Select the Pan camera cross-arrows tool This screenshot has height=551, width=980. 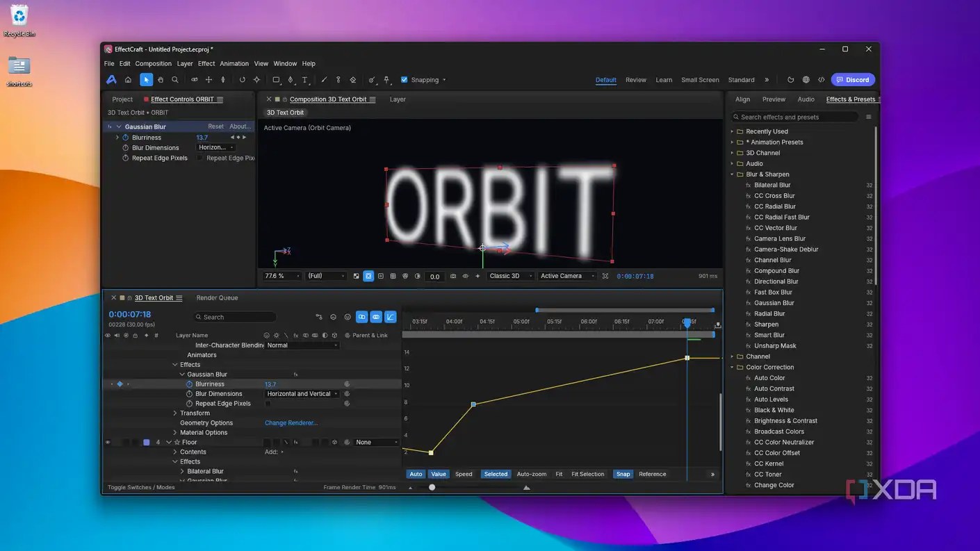click(x=209, y=80)
